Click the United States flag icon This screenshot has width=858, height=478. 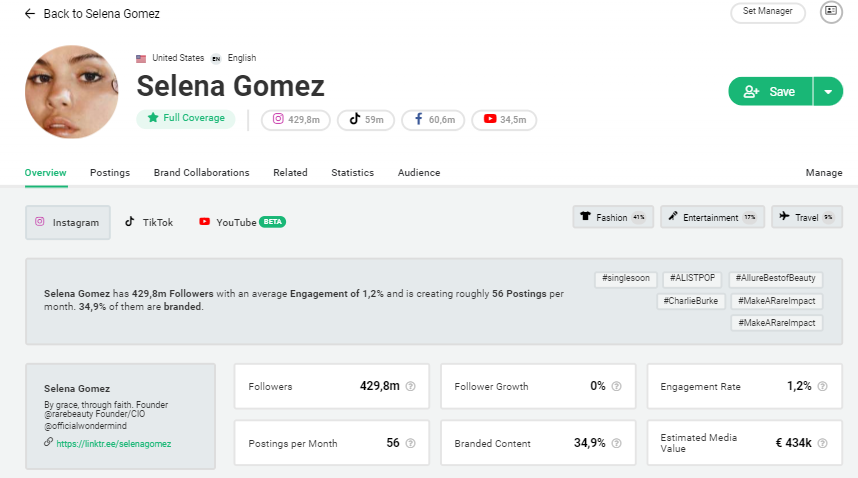pyautogui.click(x=141, y=59)
